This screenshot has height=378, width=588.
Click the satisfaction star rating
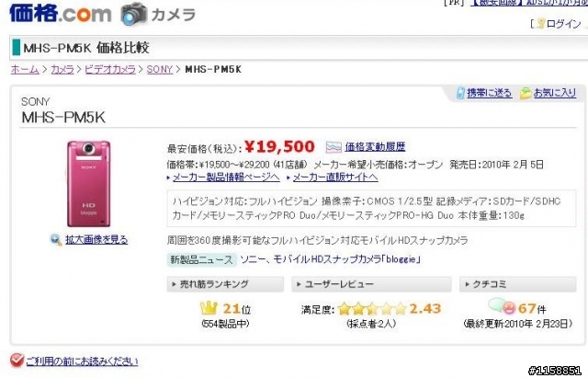pyautogui.click(x=371, y=309)
